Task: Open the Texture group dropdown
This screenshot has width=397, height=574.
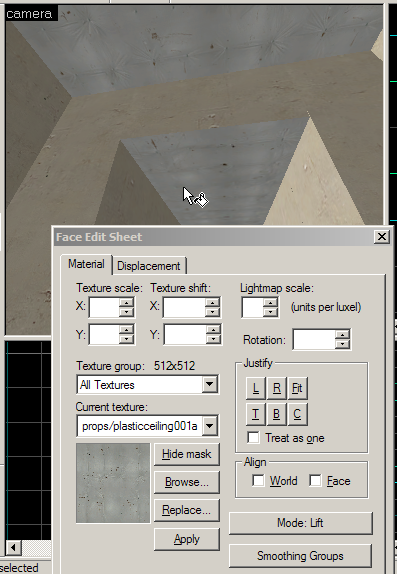Action: (x=209, y=384)
